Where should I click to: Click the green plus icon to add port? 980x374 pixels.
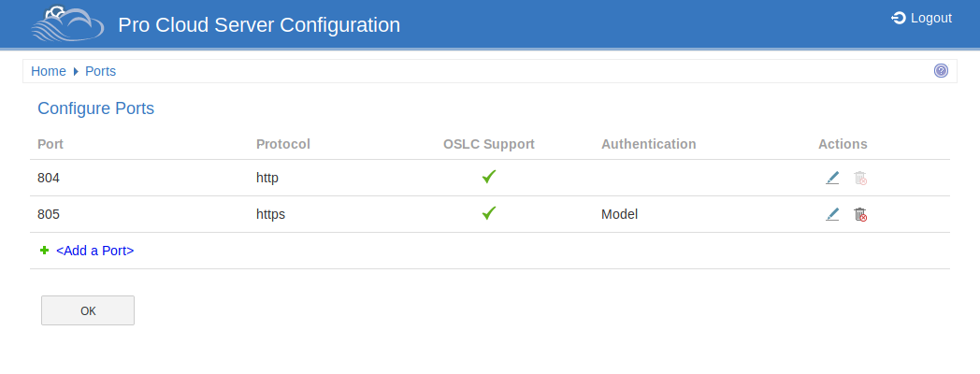[44, 251]
